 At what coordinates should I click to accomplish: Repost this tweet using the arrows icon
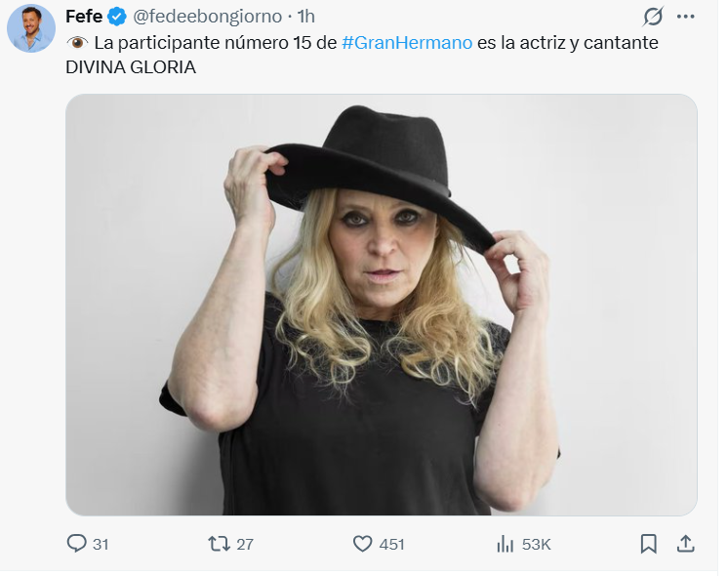pyautogui.click(x=220, y=544)
